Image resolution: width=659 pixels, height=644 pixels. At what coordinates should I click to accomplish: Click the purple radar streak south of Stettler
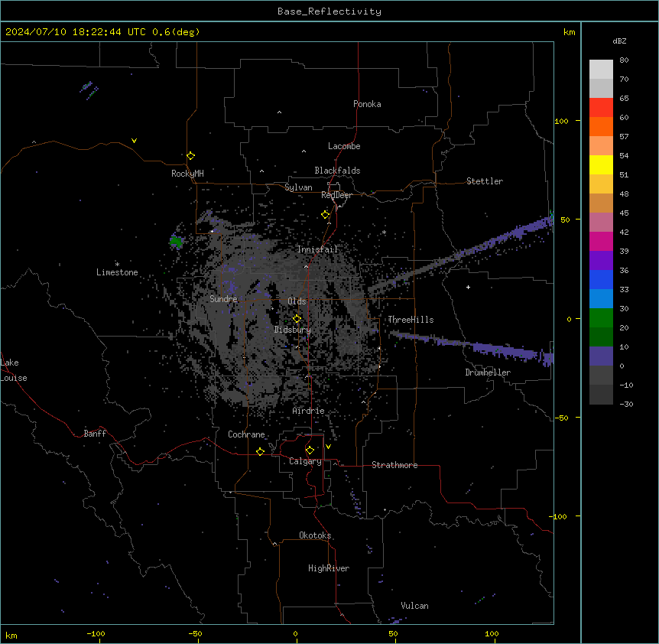pyautogui.click(x=463, y=253)
